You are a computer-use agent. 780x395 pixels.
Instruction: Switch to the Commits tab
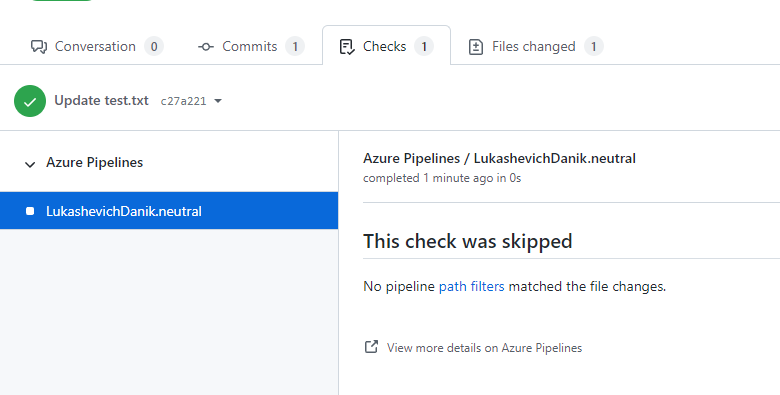pyautogui.click(x=251, y=46)
